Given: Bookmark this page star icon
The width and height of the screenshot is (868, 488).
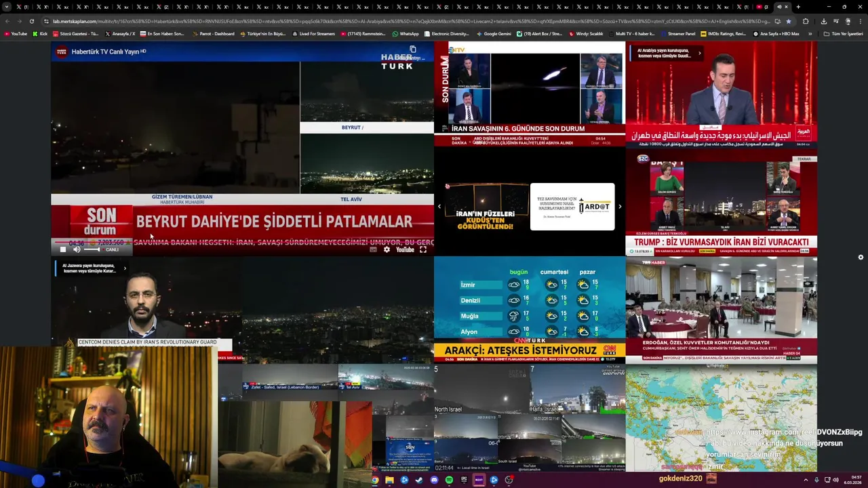Looking at the screenshot, I should [788, 21].
